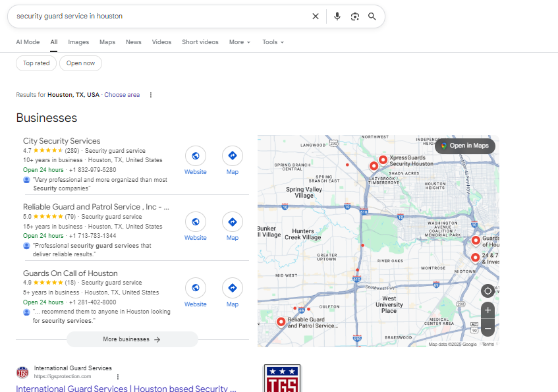This screenshot has width=558, height=392.
Task: Switch to the Images tab
Action: [78, 42]
